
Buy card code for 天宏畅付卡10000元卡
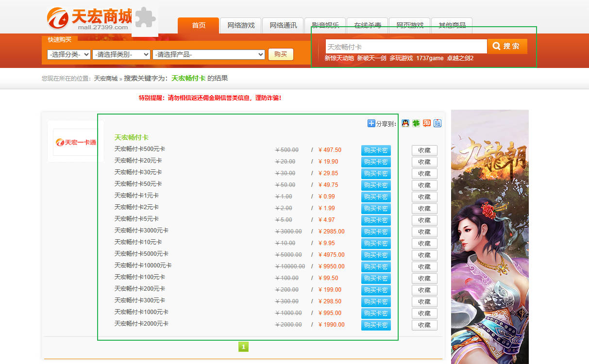[x=376, y=267]
